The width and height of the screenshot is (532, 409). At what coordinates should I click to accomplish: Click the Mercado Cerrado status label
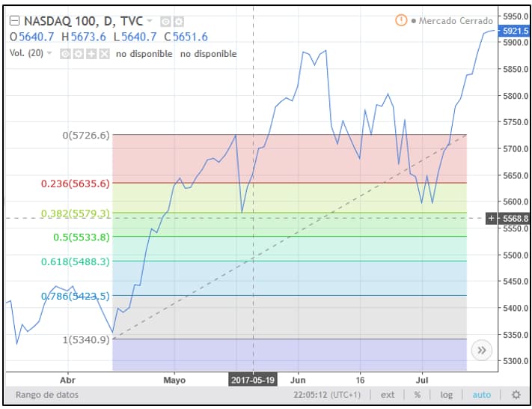tap(456, 21)
